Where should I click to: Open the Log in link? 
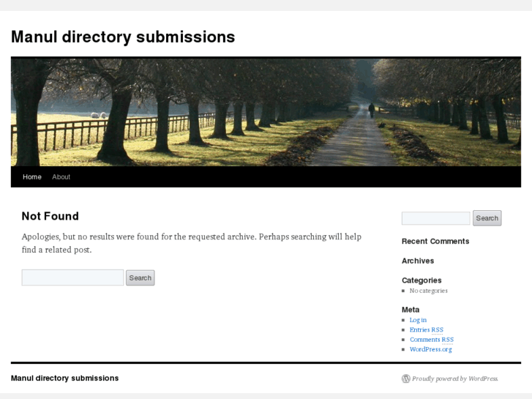(x=418, y=320)
